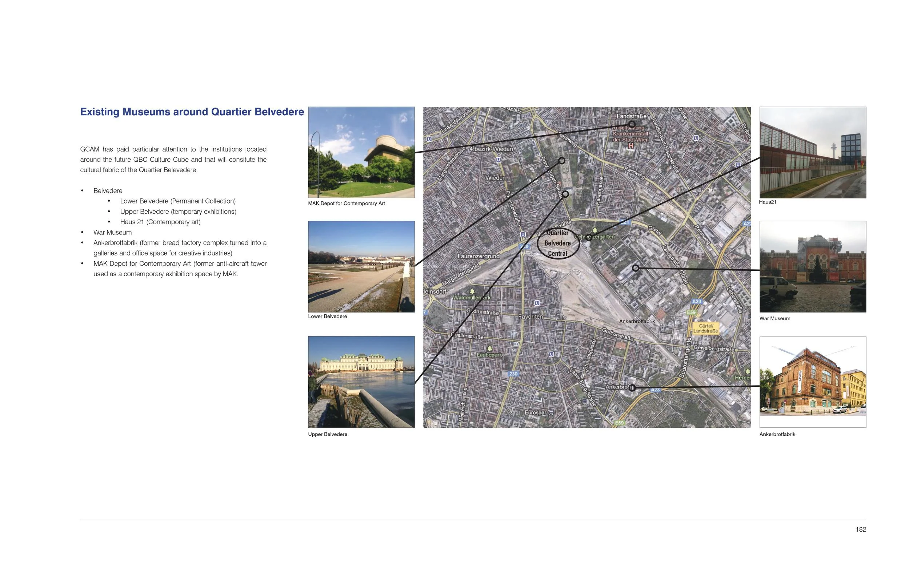Click the yellow Gürtel/Landstraße junction sign
909x588 pixels.
point(705,329)
